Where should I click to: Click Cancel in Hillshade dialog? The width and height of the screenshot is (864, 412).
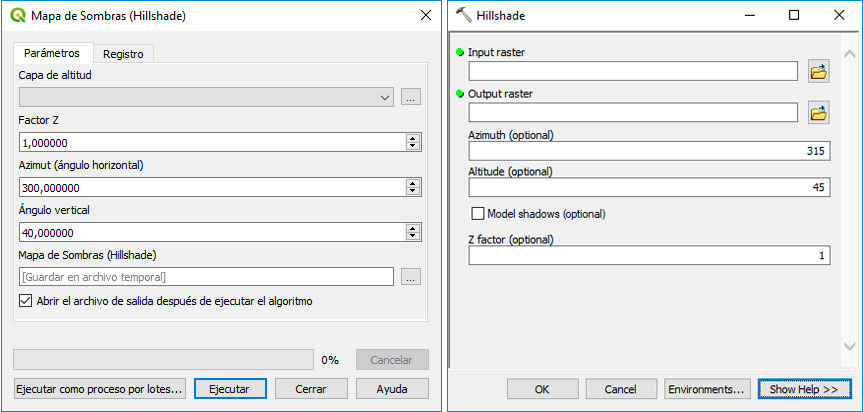pos(621,389)
